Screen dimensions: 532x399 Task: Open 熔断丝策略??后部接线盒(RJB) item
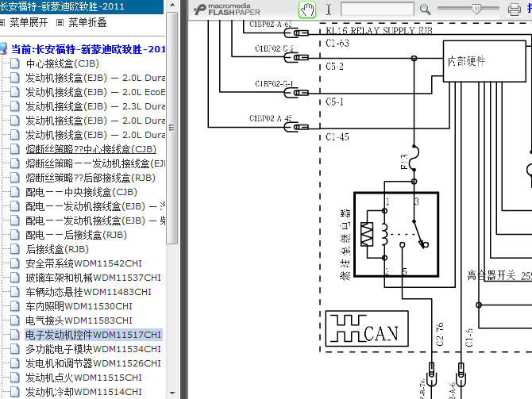91,178
